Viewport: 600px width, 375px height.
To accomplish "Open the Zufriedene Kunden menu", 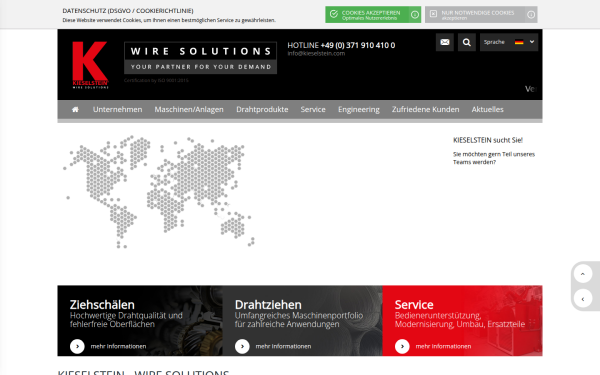I will pyautogui.click(x=426, y=109).
